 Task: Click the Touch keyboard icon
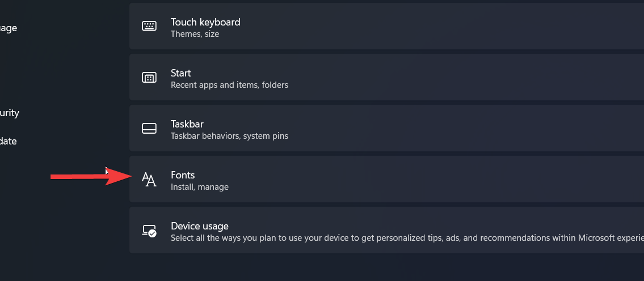coord(149,27)
